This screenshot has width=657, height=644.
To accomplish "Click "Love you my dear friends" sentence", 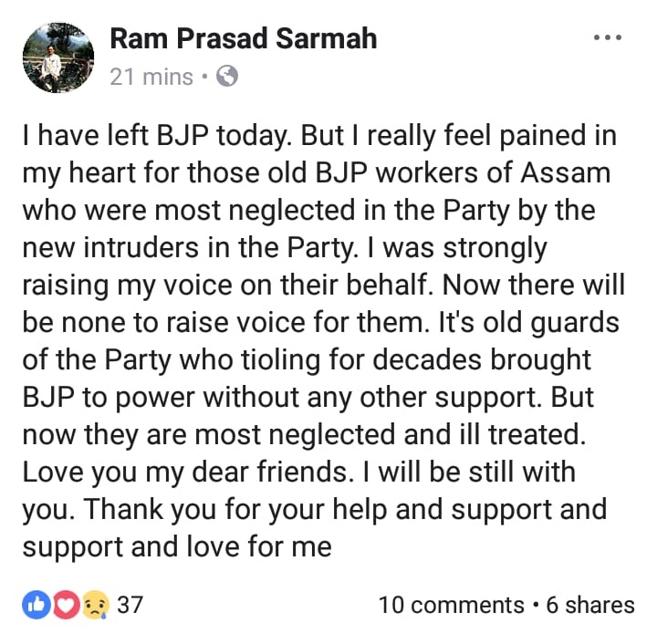I will click(184, 473).
